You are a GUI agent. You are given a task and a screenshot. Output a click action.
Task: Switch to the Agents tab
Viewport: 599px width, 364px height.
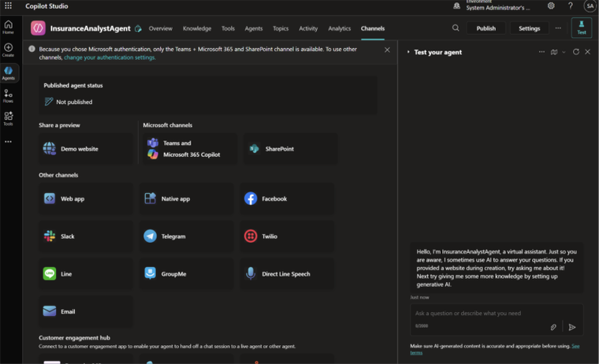tap(254, 28)
